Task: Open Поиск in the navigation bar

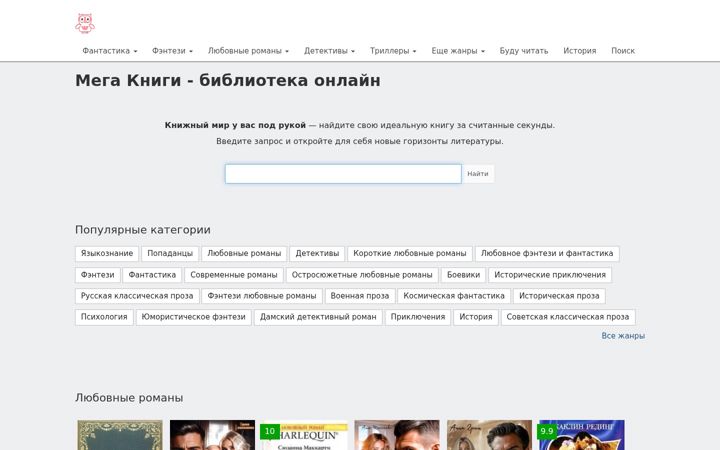Action: (623, 51)
